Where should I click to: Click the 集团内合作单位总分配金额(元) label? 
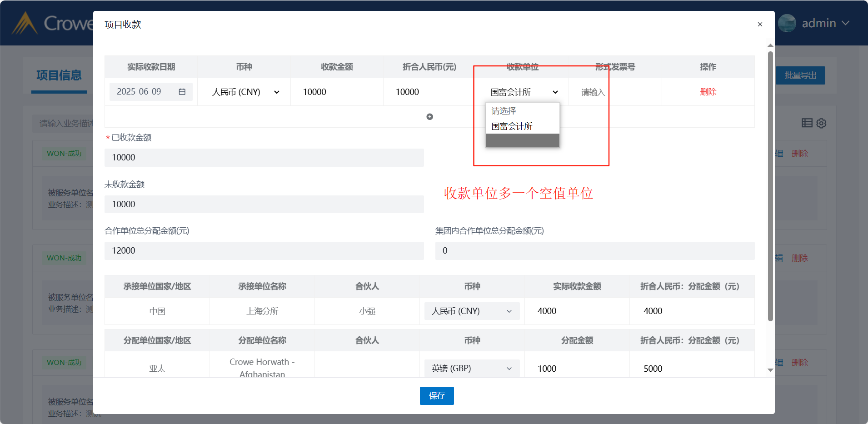tap(489, 231)
